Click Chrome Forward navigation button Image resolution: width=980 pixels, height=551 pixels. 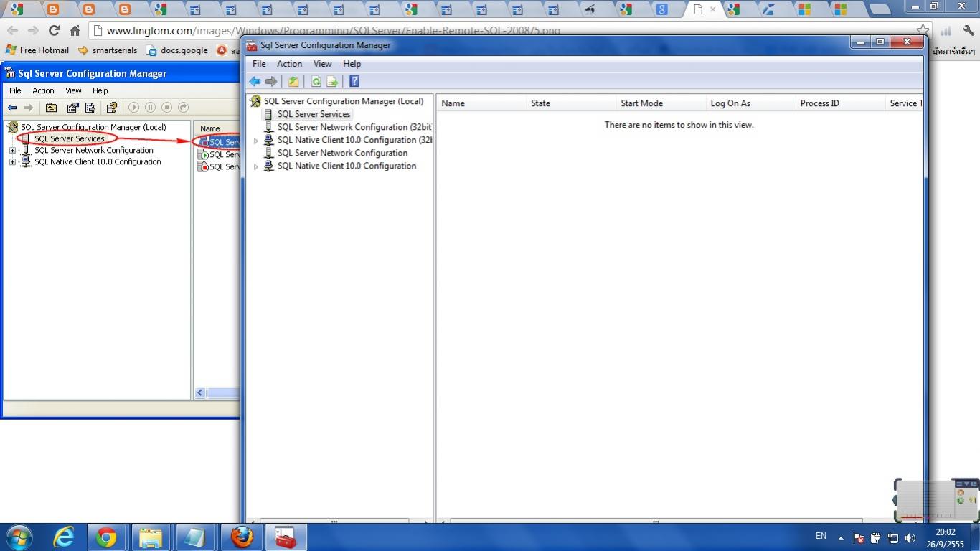pos(33,31)
